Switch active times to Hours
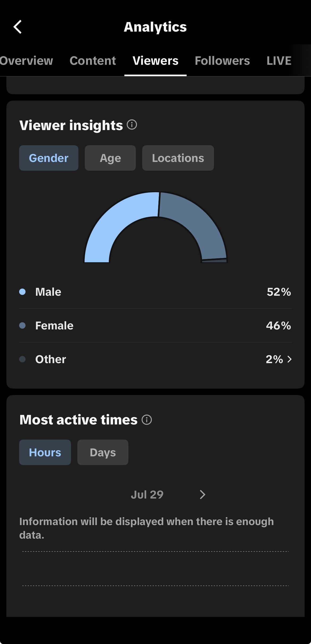 click(45, 452)
